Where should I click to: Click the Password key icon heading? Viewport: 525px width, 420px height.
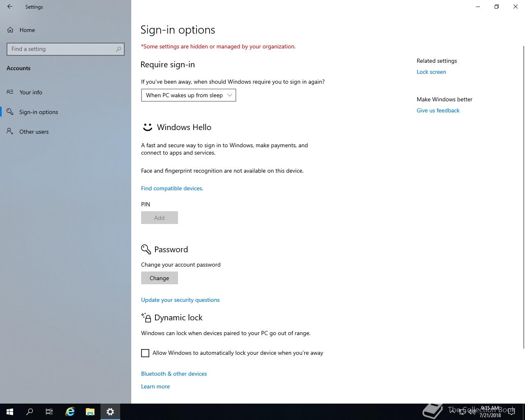click(146, 249)
